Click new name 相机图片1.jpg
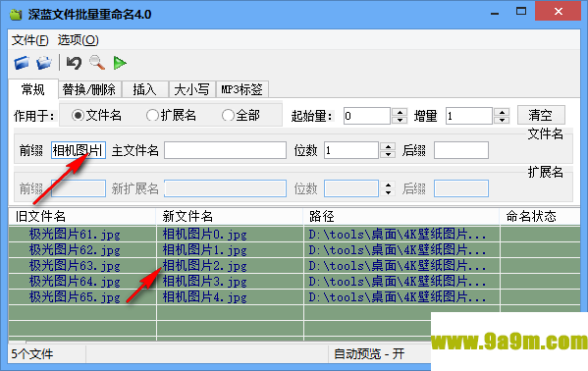Image resolution: width=588 pixels, height=371 pixels. tap(205, 250)
